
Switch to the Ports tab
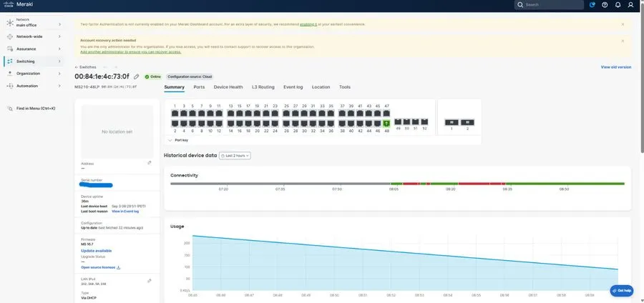199,87
